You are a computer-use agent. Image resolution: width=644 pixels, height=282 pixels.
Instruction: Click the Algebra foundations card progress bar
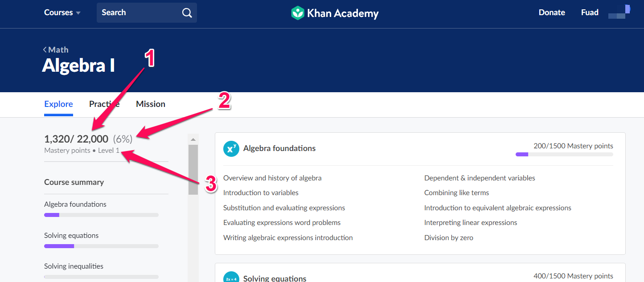click(564, 155)
